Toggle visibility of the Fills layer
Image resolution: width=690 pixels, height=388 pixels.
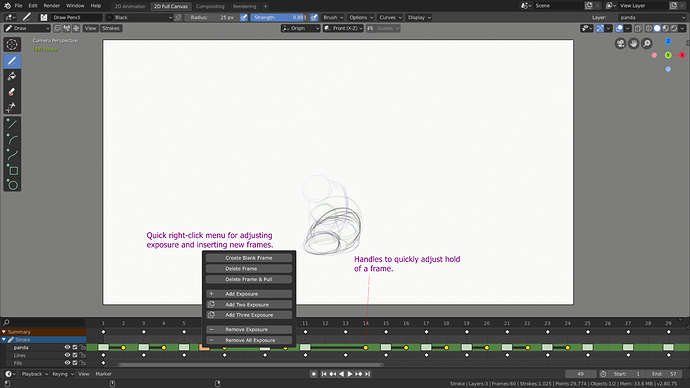tap(67, 363)
